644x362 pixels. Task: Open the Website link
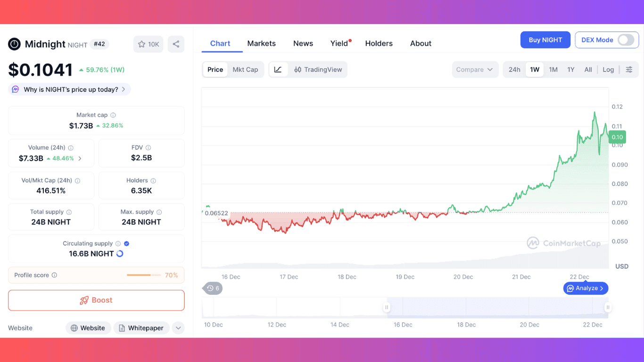pos(88,328)
